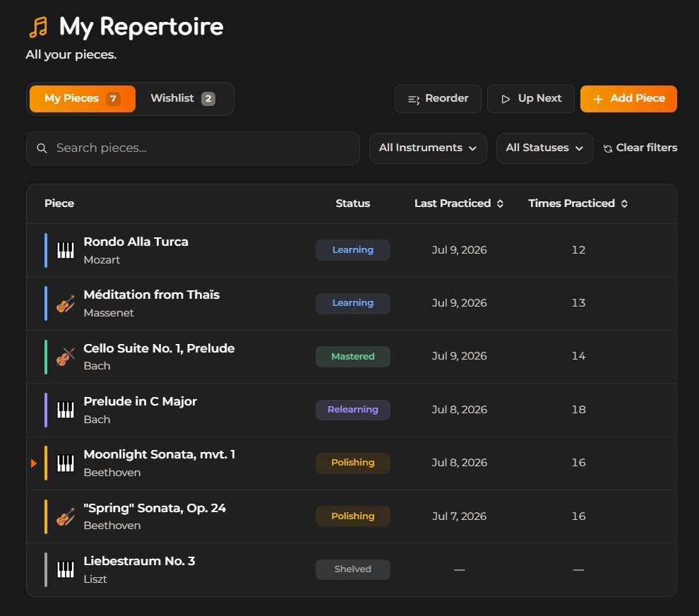This screenshot has height=616, width=699.
Task: Focus the Search pieces input field
Action: [193, 148]
